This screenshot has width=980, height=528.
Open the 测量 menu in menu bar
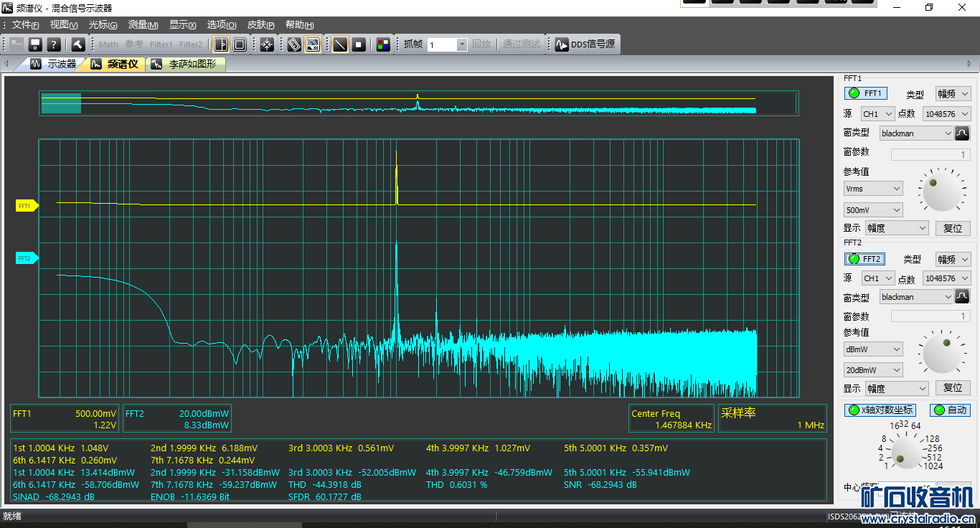click(x=143, y=25)
